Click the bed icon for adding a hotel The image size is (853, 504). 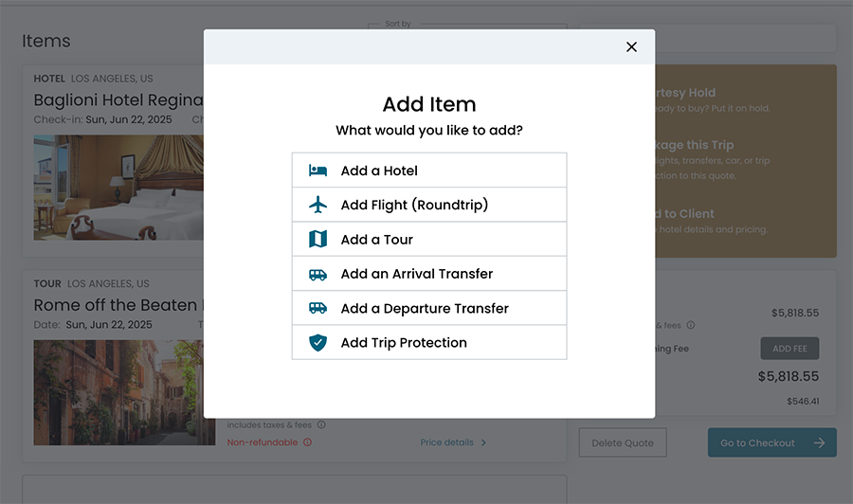(318, 171)
